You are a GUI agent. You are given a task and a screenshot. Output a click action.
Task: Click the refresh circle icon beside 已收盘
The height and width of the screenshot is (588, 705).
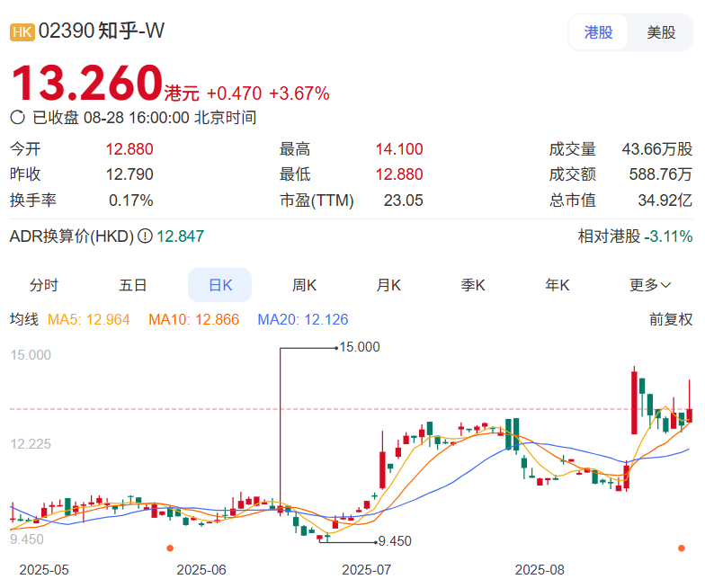coord(18,118)
